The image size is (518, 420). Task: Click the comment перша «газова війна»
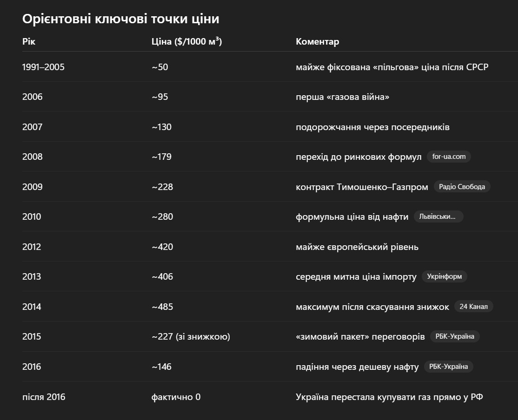[343, 97]
